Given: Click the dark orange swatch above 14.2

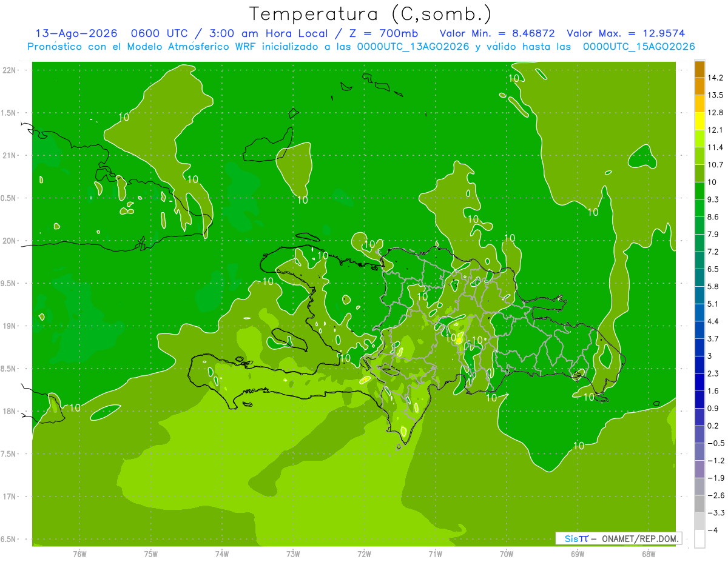Looking at the screenshot, I should pyautogui.click(x=699, y=70).
